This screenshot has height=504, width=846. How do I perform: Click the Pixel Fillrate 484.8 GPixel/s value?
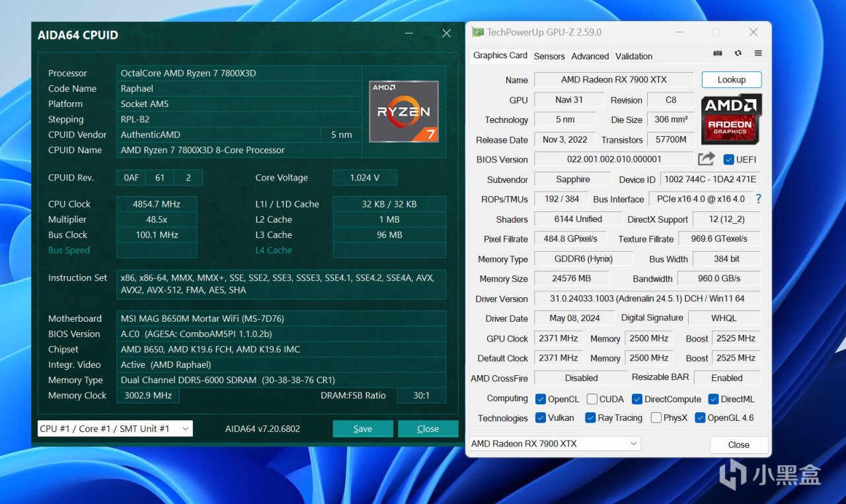pos(570,238)
